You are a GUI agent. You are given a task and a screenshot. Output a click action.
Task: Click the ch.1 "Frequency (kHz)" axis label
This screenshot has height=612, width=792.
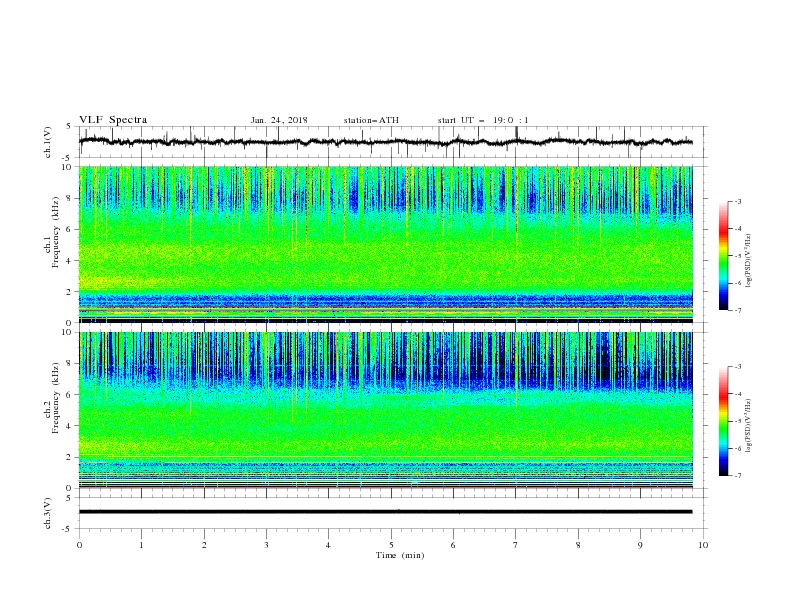click(x=56, y=232)
